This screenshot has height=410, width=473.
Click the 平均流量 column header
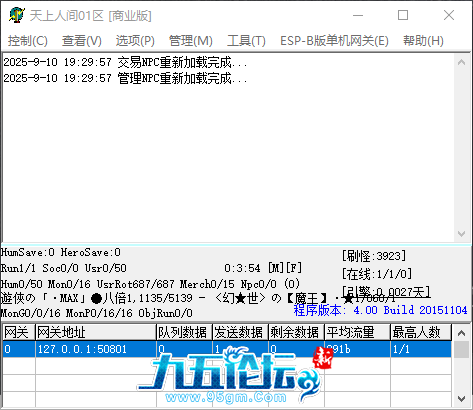coord(357,332)
